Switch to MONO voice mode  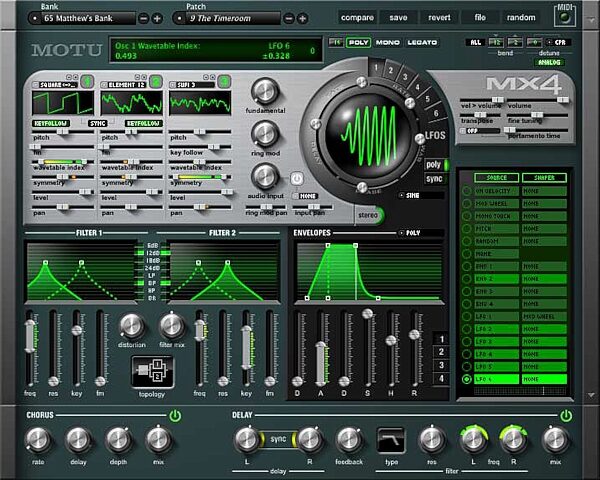tap(387, 42)
